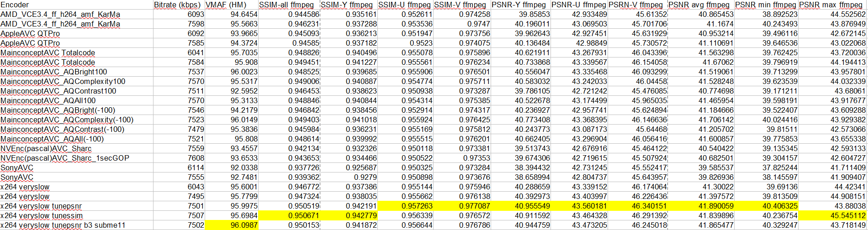Click the VMAF value 92.0338
Screen dimensions: 868x230
pos(231,167)
